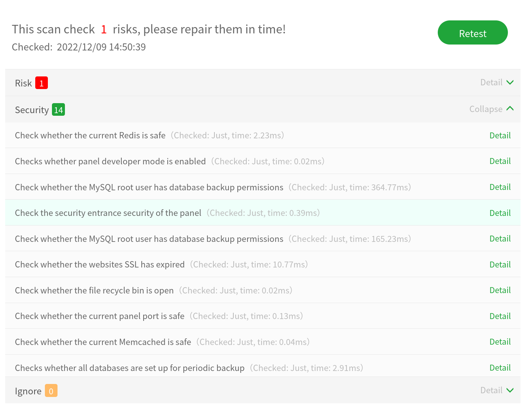
Task: Open Detail for the Redis safety check
Action: pos(500,135)
